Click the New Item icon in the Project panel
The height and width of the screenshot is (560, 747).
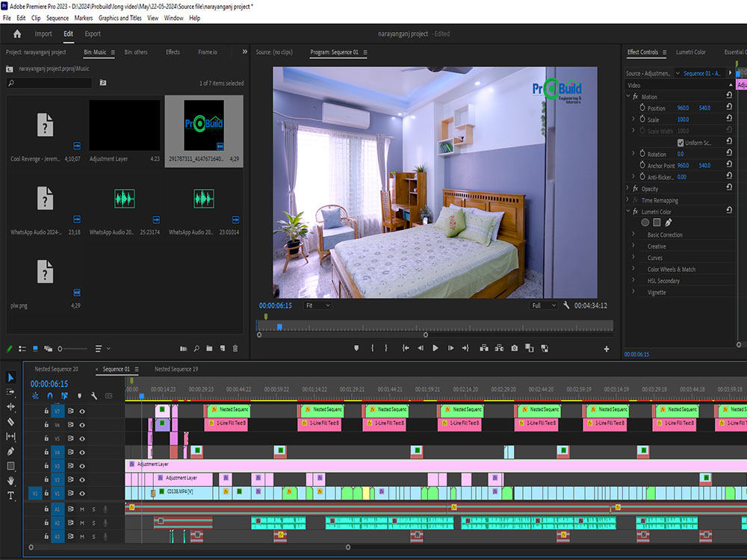coord(223,349)
